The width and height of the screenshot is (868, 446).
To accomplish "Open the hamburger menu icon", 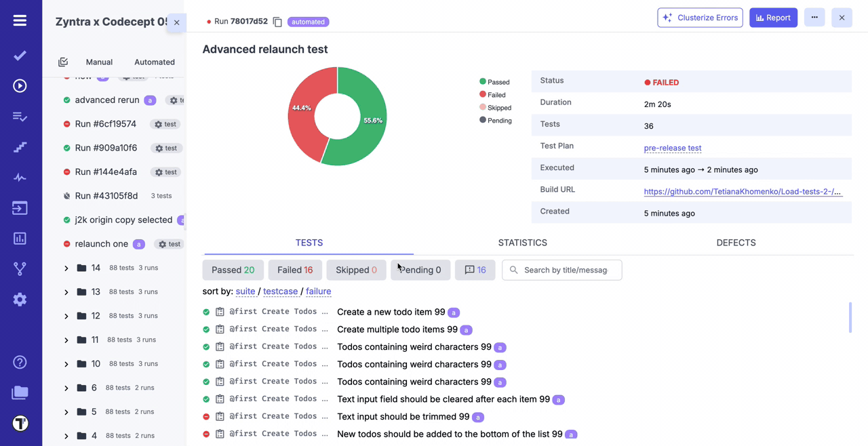I will point(20,20).
